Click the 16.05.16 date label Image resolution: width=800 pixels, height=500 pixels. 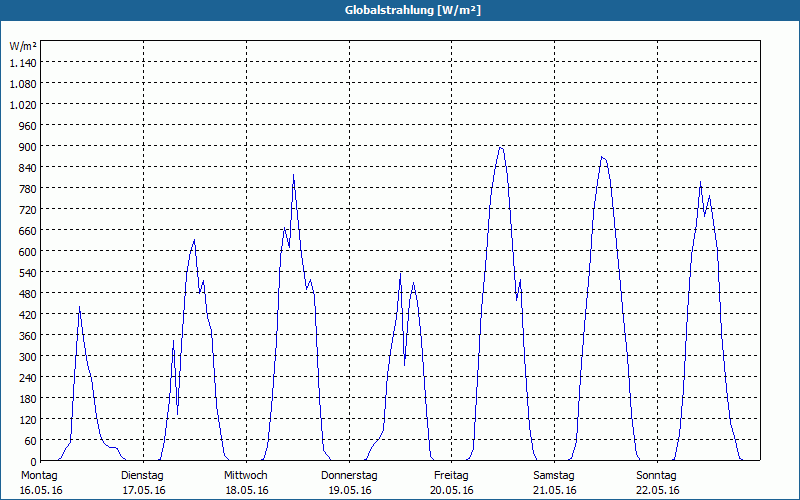[41, 490]
